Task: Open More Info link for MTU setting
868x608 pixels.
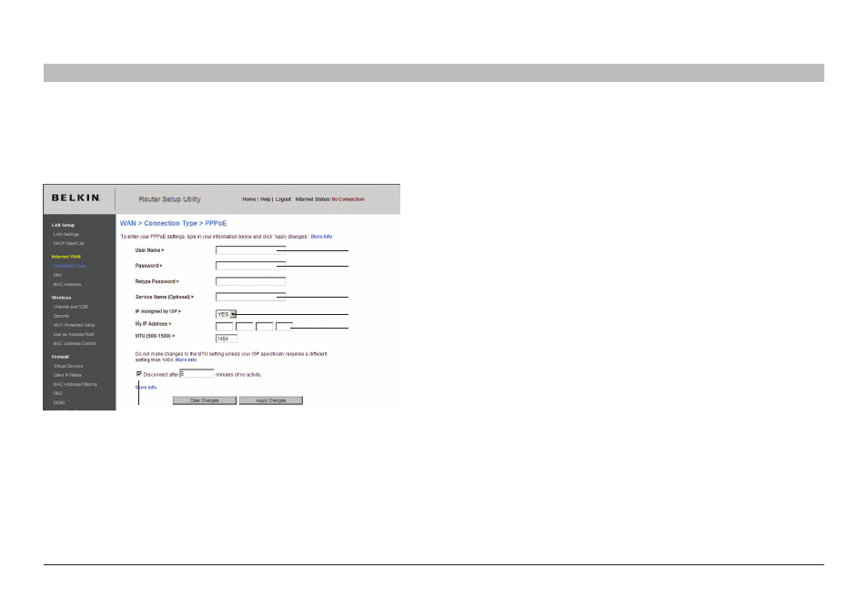Action: click(x=186, y=360)
